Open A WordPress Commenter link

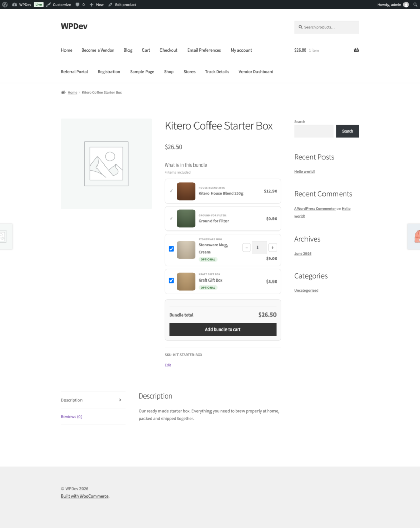pyautogui.click(x=315, y=209)
